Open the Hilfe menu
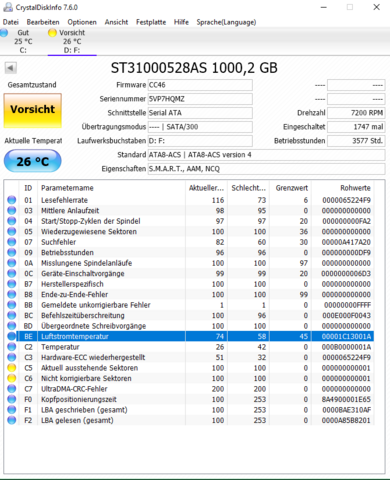 pyautogui.click(x=181, y=22)
